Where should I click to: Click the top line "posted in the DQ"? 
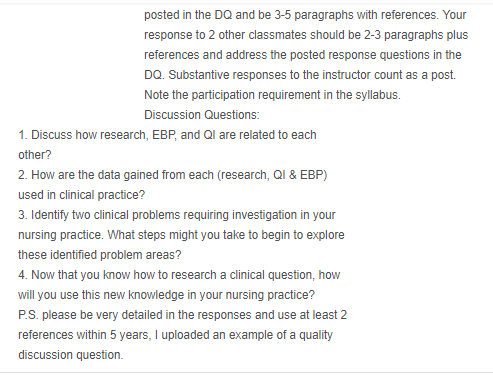305,15
